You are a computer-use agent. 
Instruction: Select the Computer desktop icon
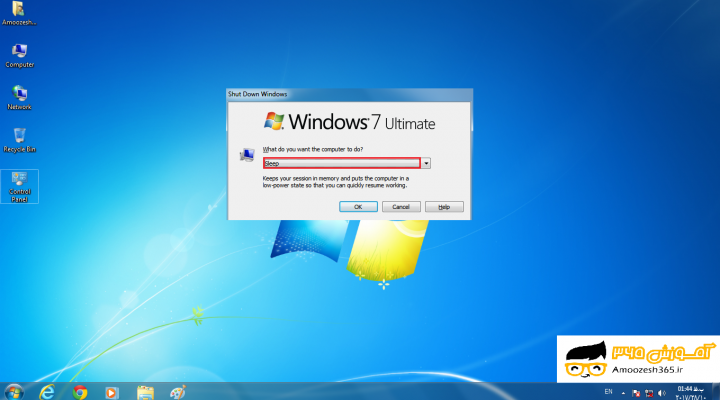(x=19, y=56)
